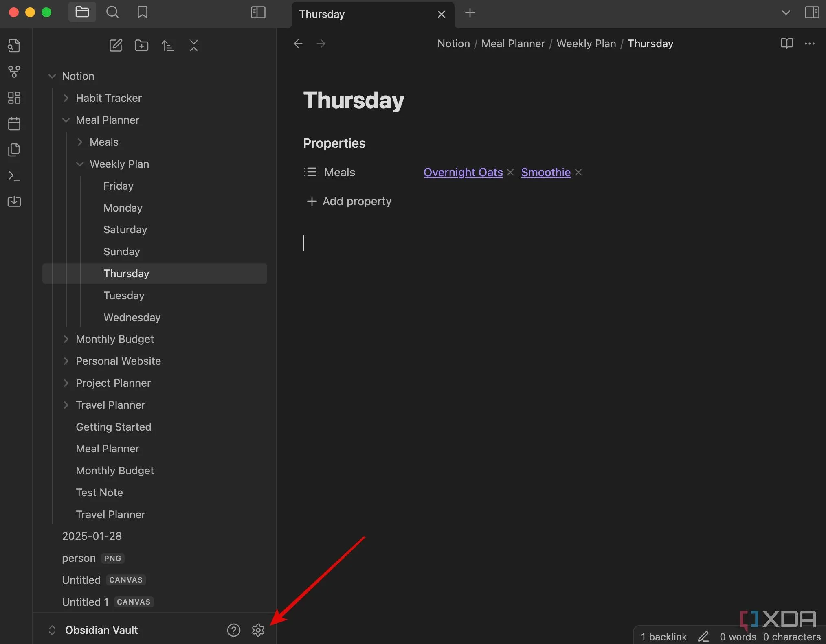Open the search panel icon
The height and width of the screenshot is (644, 826).
112,12
